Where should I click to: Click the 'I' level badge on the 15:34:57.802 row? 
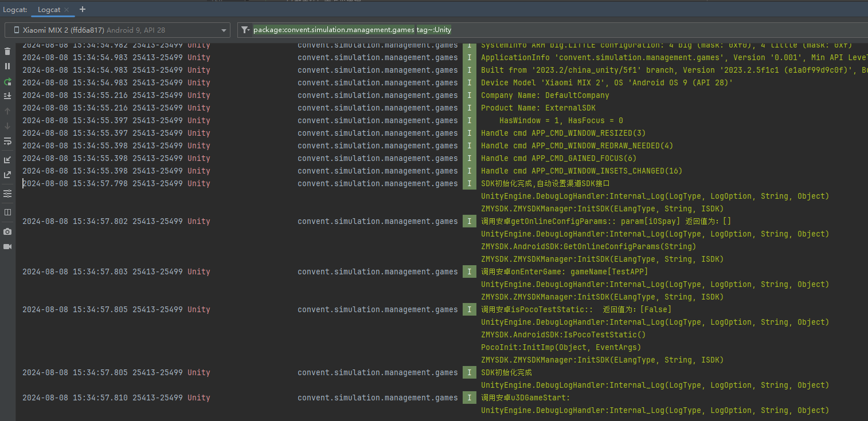(x=470, y=221)
